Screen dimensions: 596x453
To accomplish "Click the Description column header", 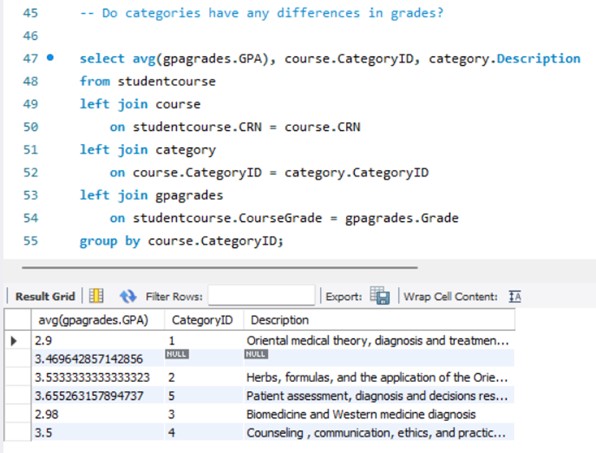I will [x=280, y=320].
